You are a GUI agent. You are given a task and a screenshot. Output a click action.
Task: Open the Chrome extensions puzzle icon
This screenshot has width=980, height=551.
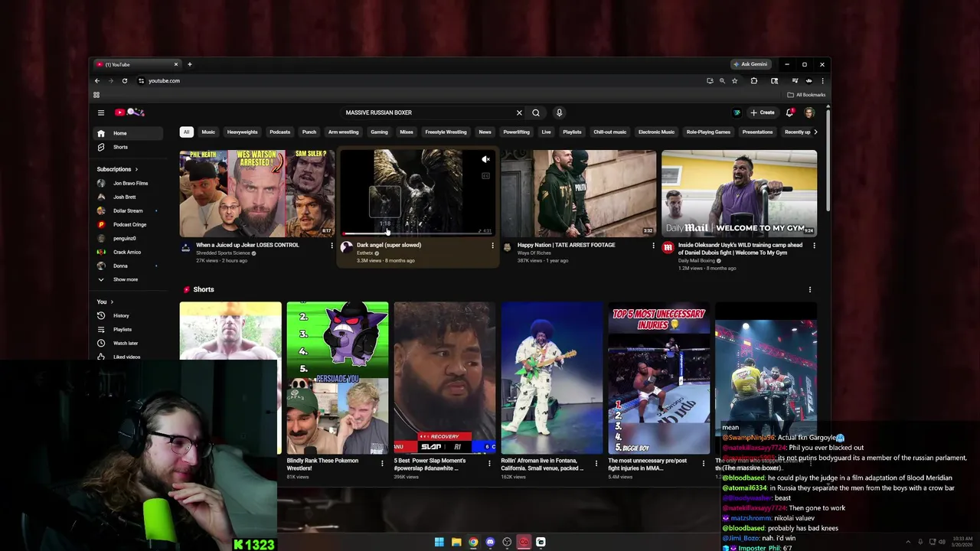coord(754,80)
